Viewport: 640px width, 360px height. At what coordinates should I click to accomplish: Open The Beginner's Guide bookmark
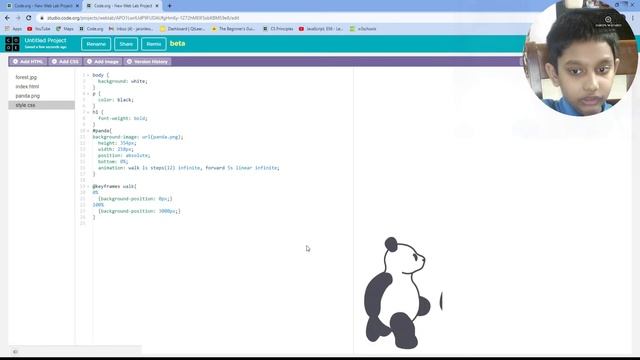pos(233,29)
